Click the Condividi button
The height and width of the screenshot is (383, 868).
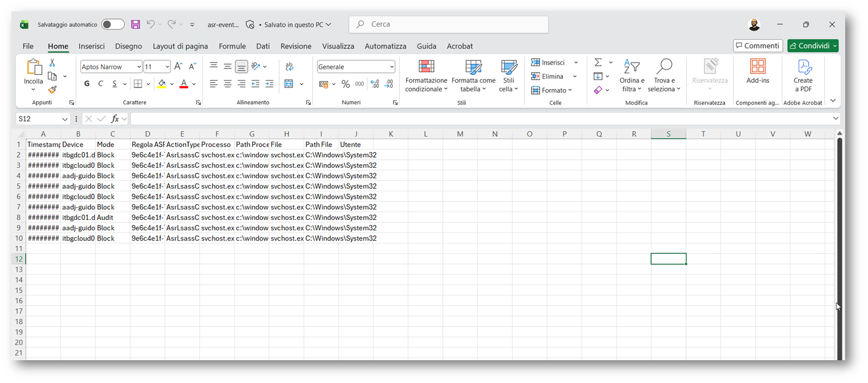pos(809,46)
